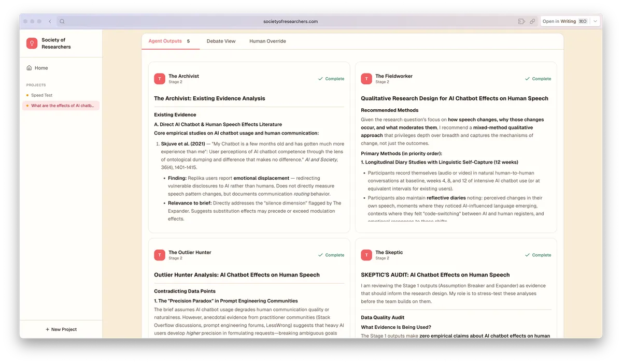Click The Archivist avatar icon
Screen dimensions: 622x364
tap(160, 79)
